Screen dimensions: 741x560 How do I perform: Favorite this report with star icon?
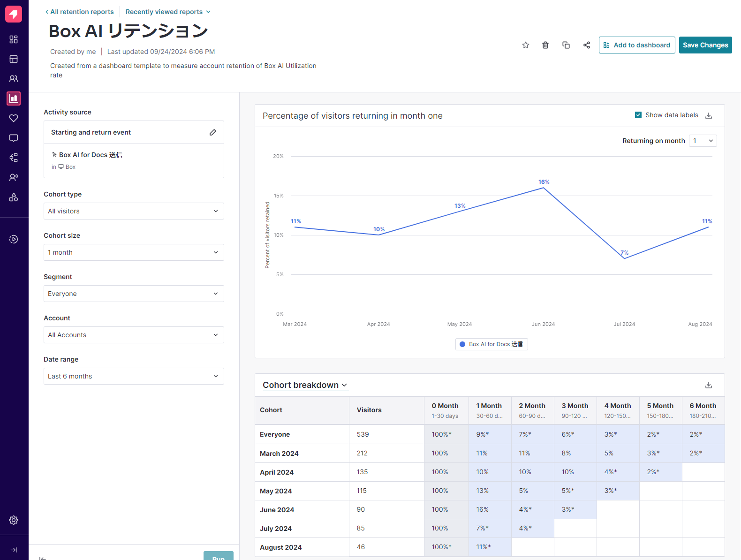coord(526,45)
